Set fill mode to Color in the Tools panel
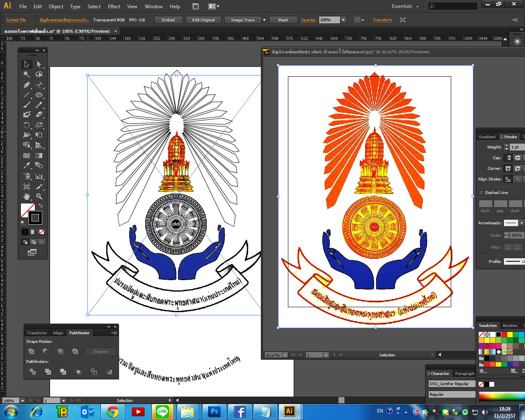The width and height of the screenshot is (525, 420). [25, 232]
